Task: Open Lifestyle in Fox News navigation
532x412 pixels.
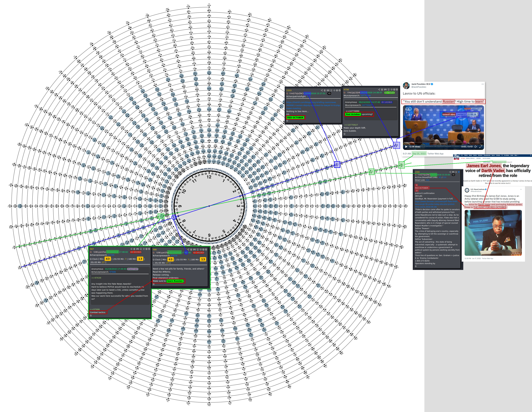Action: click(x=498, y=155)
